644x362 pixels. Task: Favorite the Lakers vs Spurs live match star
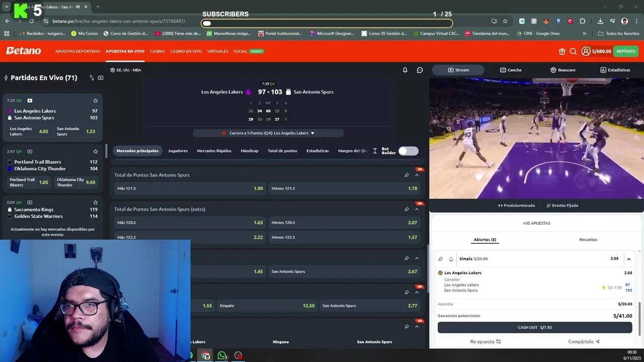point(96,101)
